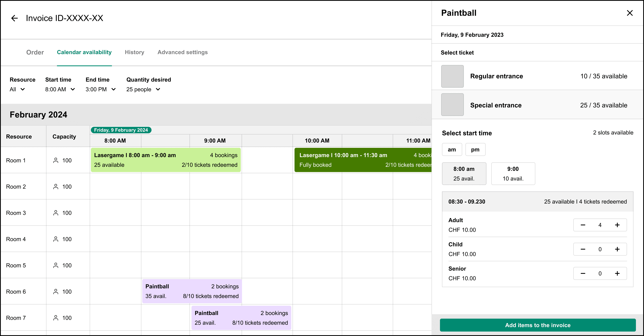Click the minus icon for Child tickets
This screenshot has width=644, height=336.
click(583, 249)
